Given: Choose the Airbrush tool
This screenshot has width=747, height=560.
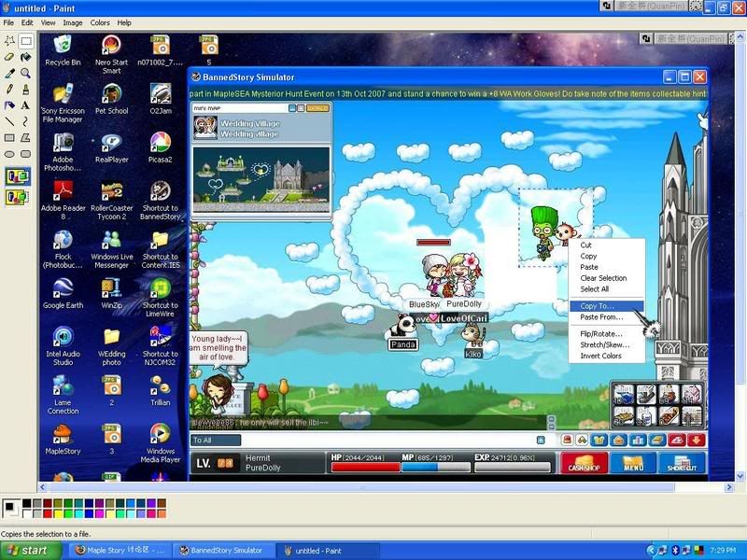Looking at the screenshot, I should pos(9,105).
